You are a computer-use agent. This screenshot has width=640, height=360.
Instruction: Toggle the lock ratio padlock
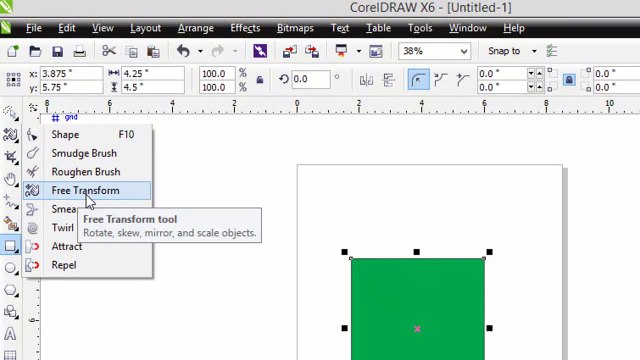260,80
